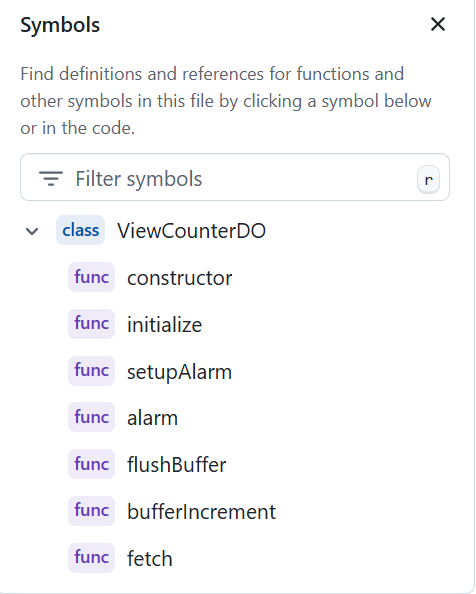Collapse the ViewCounterDO class tree

click(32, 231)
